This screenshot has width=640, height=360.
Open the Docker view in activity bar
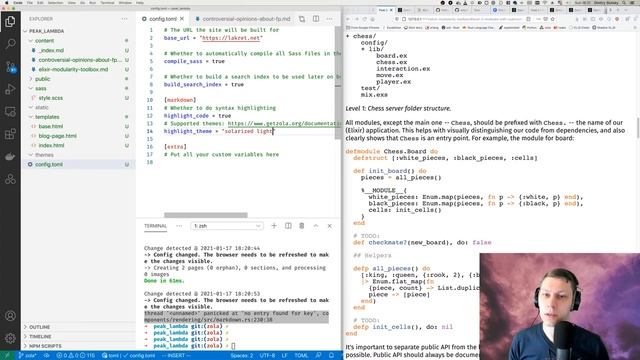pos(10,156)
